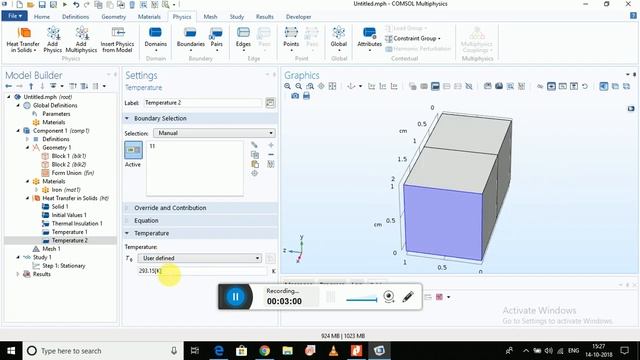Click the Zoom Out graphics icon

(x=299, y=86)
